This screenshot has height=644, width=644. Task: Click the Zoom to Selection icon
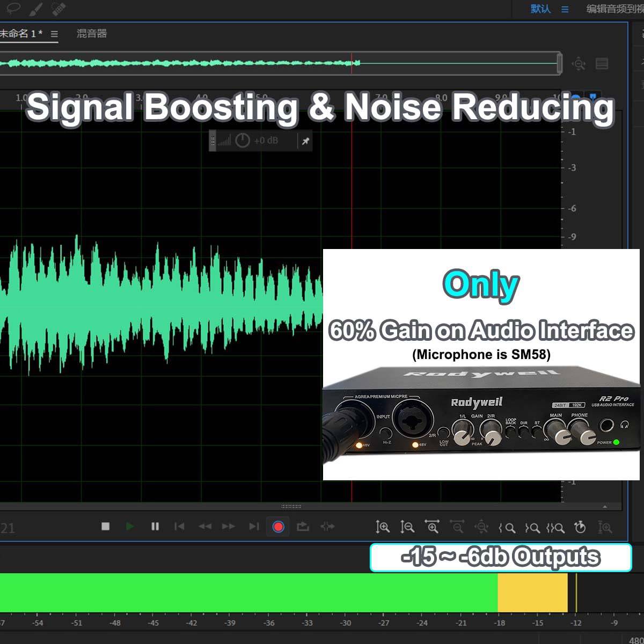[x=555, y=528]
